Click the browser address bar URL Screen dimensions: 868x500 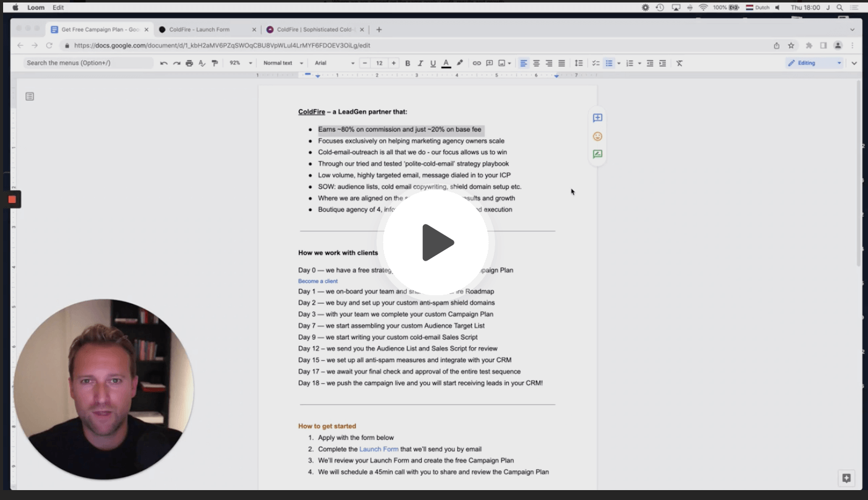tap(222, 45)
